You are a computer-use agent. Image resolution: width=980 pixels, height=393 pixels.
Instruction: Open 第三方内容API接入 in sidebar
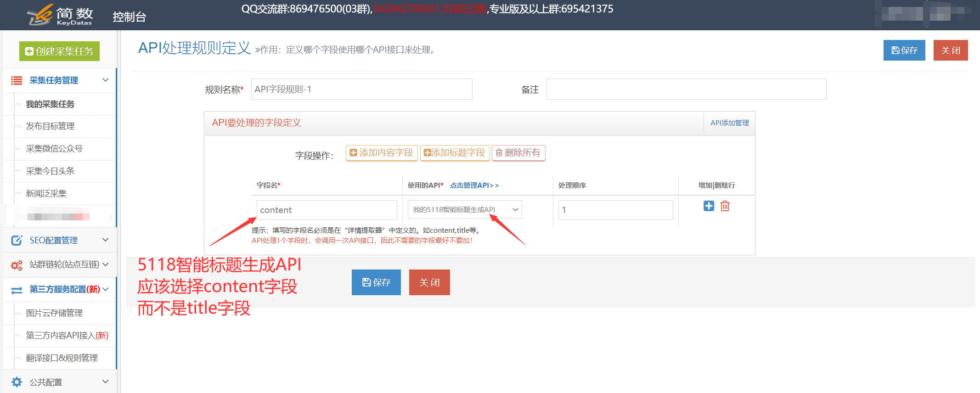[67, 336]
